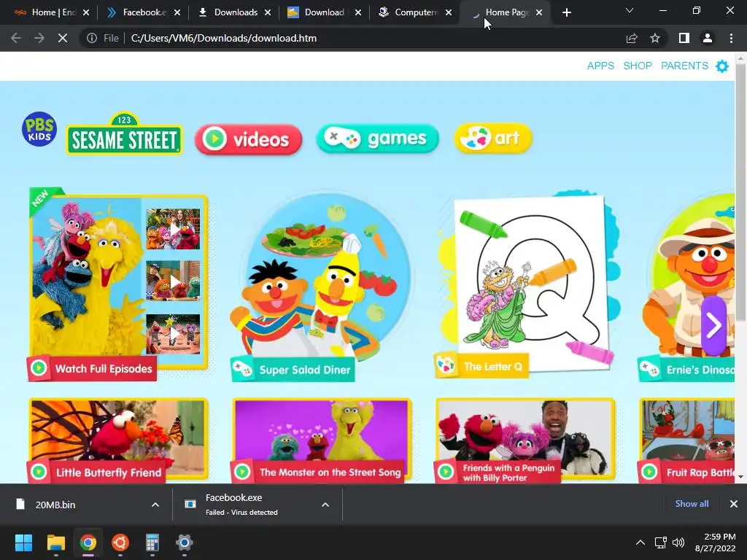Click the PARENTS link
The image size is (747, 560).
pos(684,66)
